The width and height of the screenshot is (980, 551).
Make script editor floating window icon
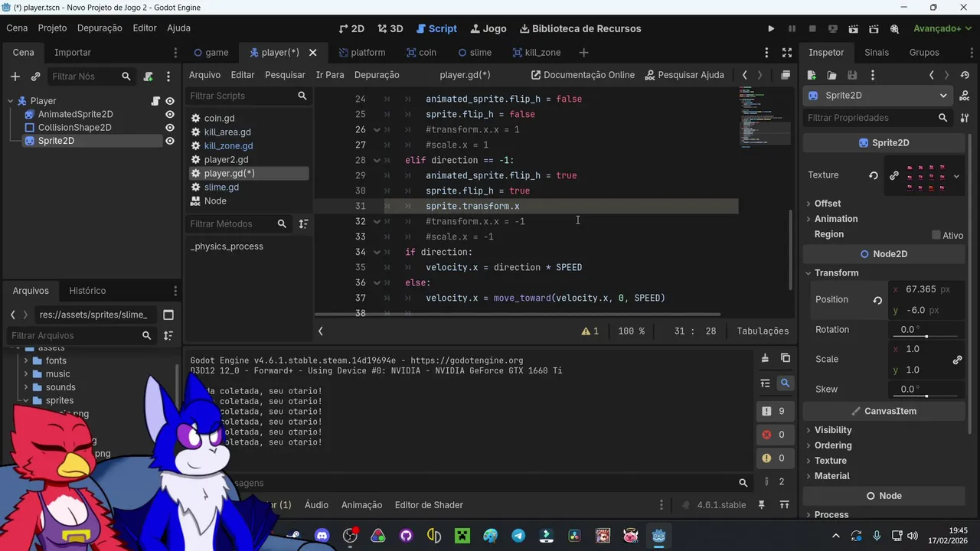(x=785, y=75)
